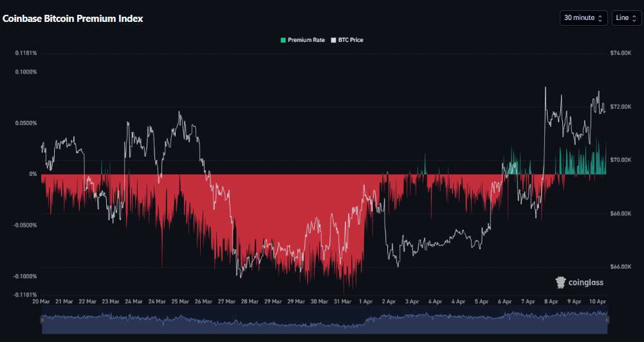Click the Coinbase Bitcoin Premium Index title
This screenshot has width=644, height=342.
pos(73,19)
